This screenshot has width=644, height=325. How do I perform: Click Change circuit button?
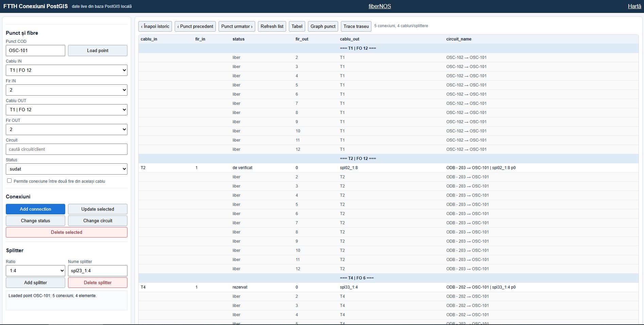(98, 221)
